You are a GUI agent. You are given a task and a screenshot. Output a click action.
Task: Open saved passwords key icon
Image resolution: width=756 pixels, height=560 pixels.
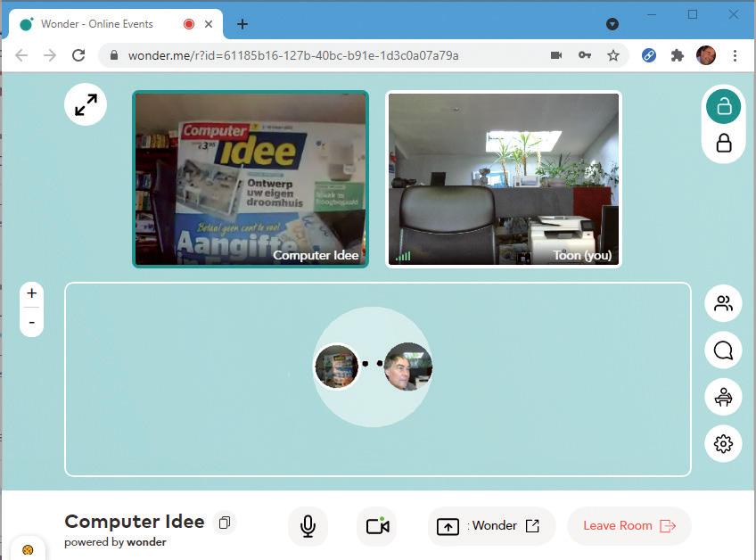pyautogui.click(x=585, y=55)
